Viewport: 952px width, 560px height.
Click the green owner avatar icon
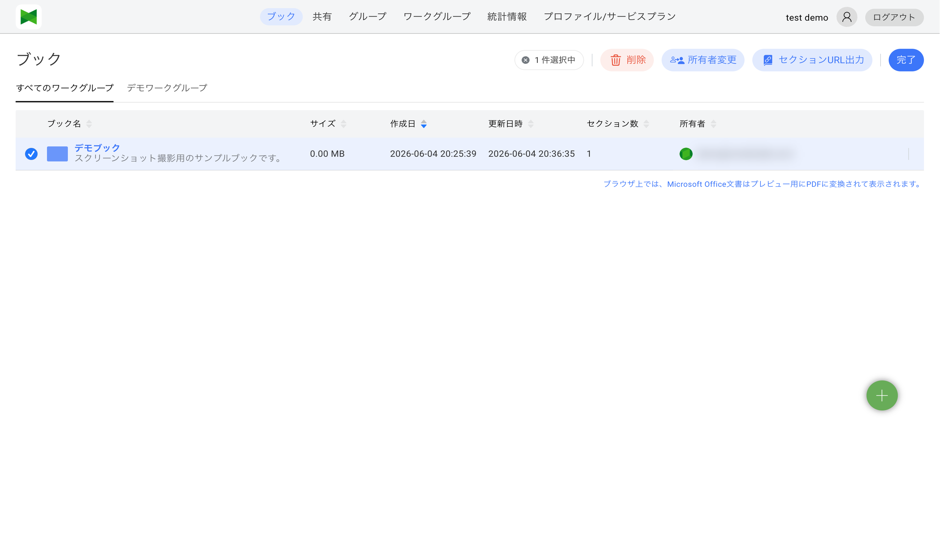686,154
